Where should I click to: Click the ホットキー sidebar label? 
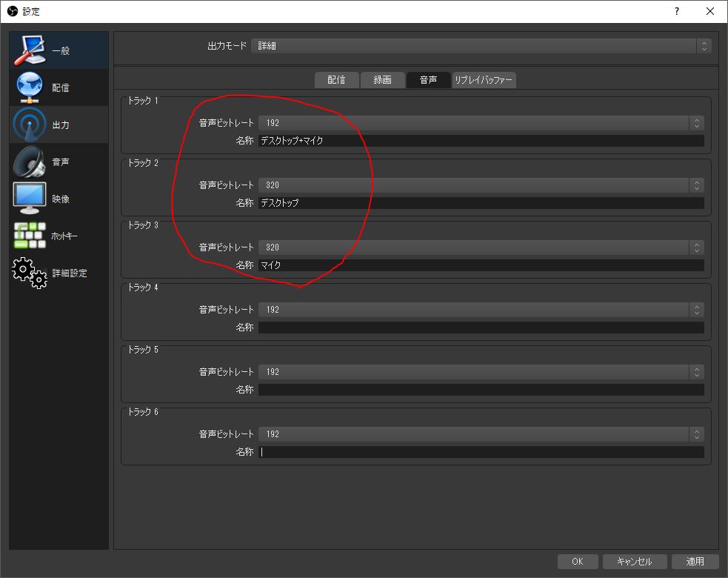tap(64, 236)
